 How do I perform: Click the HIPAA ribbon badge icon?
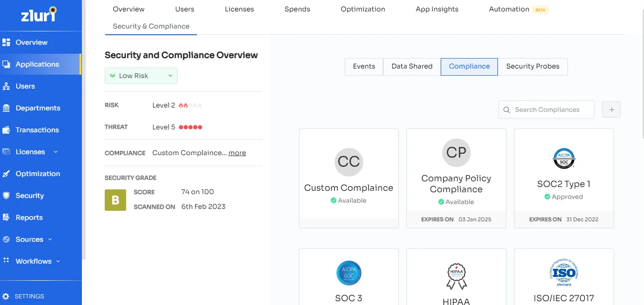pos(456,276)
